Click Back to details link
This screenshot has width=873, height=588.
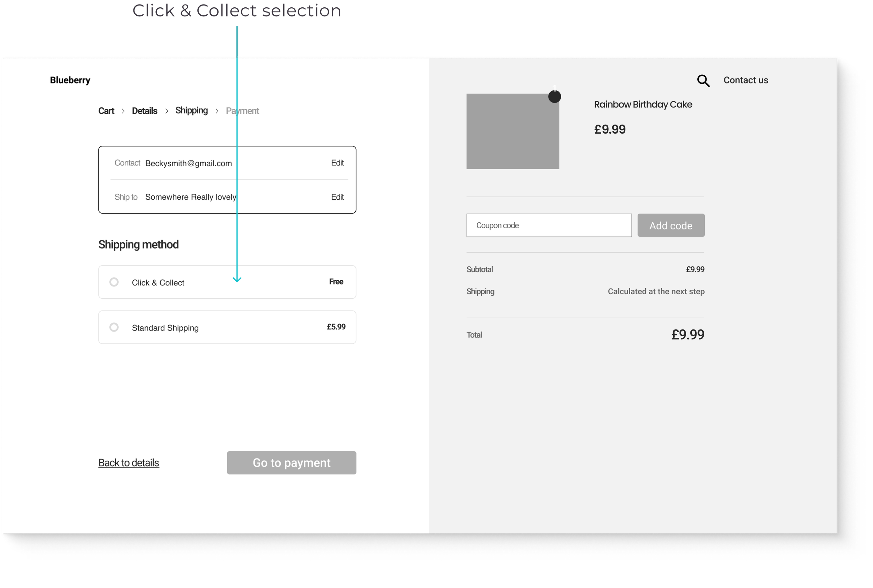tap(129, 463)
